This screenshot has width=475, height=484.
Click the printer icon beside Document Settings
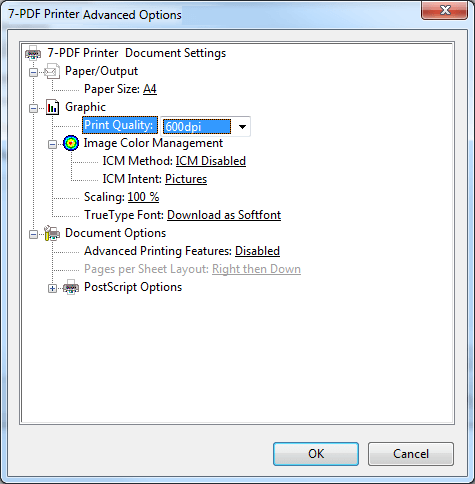click(x=33, y=53)
